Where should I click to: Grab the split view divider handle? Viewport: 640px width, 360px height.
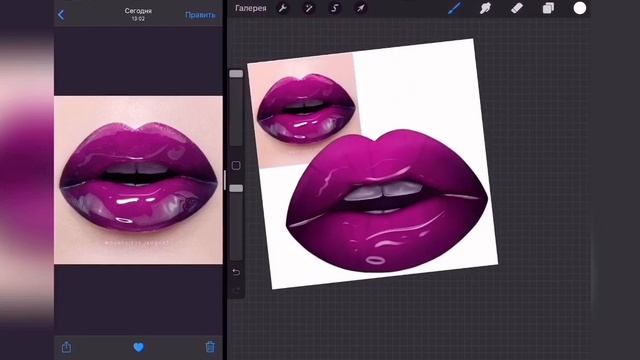point(224,180)
